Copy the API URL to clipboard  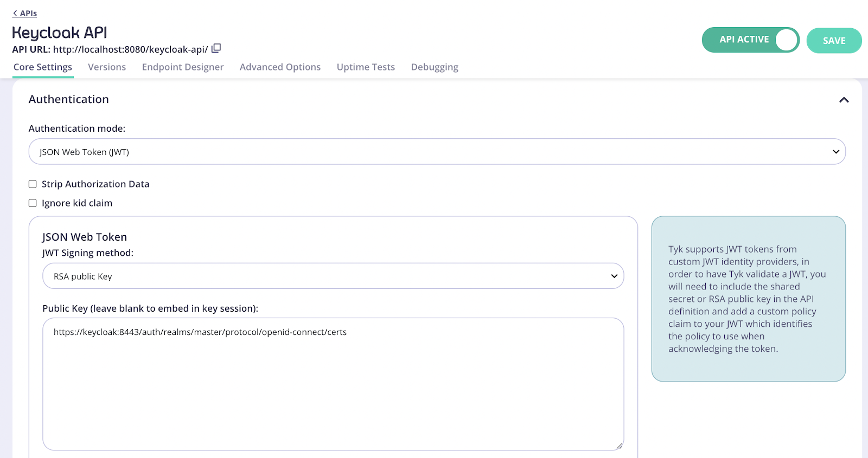click(216, 48)
